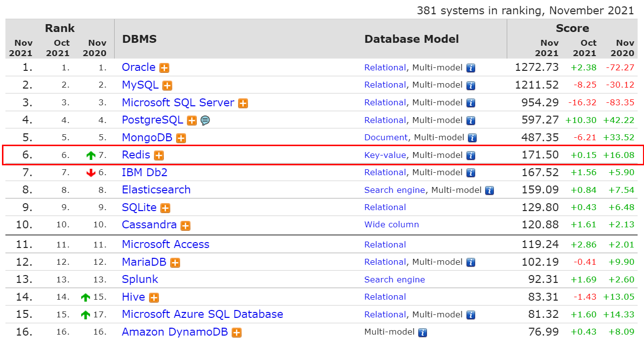Image resolution: width=644 pixels, height=340 pixels.
Task: Open the Cassandra link
Action: [x=150, y=225]
